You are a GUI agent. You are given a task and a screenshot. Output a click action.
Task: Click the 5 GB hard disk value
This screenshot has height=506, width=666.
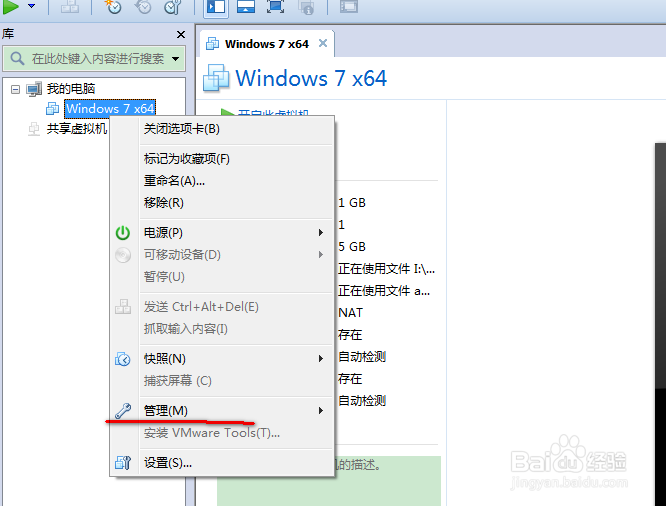click(x=352, y=246)
